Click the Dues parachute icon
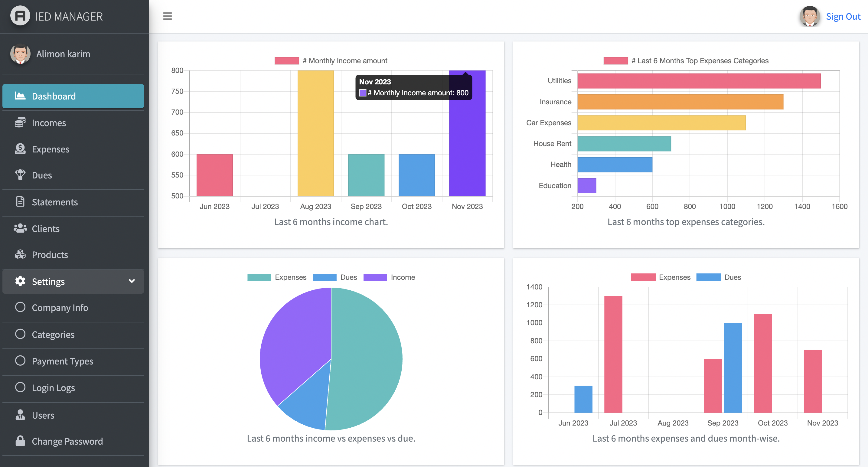 click(x=20, y=175)
